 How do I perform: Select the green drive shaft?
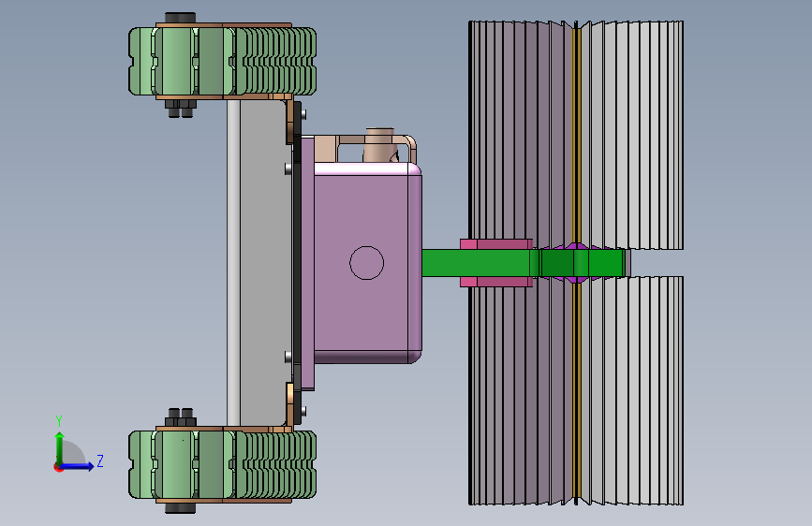[x=523, y=263]
